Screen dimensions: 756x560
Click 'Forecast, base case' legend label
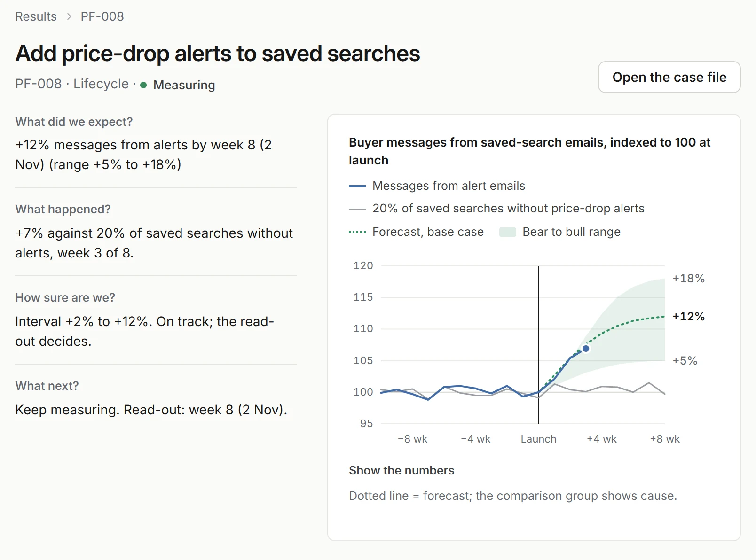pos(428,232)
